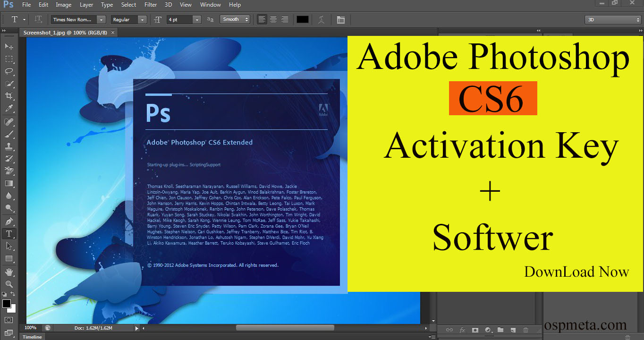Viewport: 644px width, 340px height.
Task: Click the background color swatch
Action: [x=13, y=309]
